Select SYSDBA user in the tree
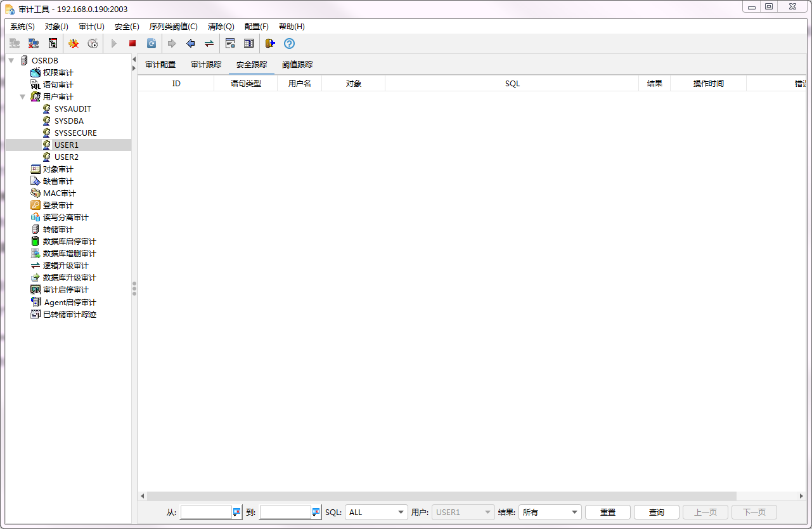 coord(68,121)
